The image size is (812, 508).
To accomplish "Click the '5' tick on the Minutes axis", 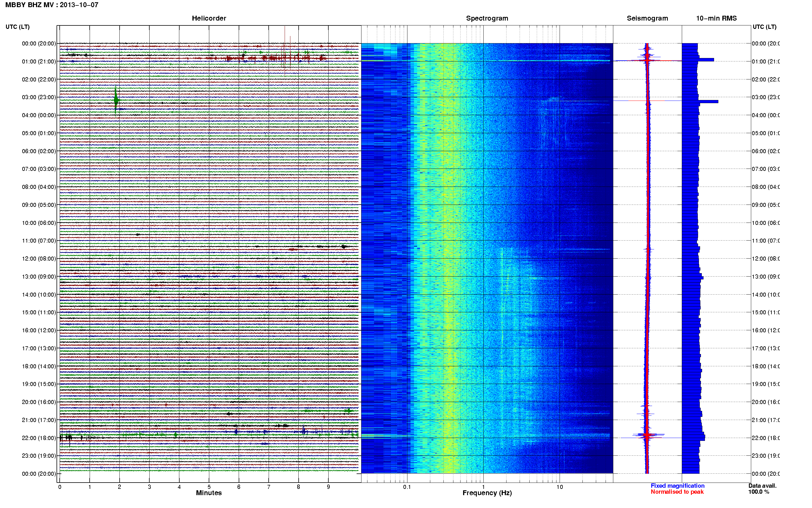I will [x=209, y=487].
